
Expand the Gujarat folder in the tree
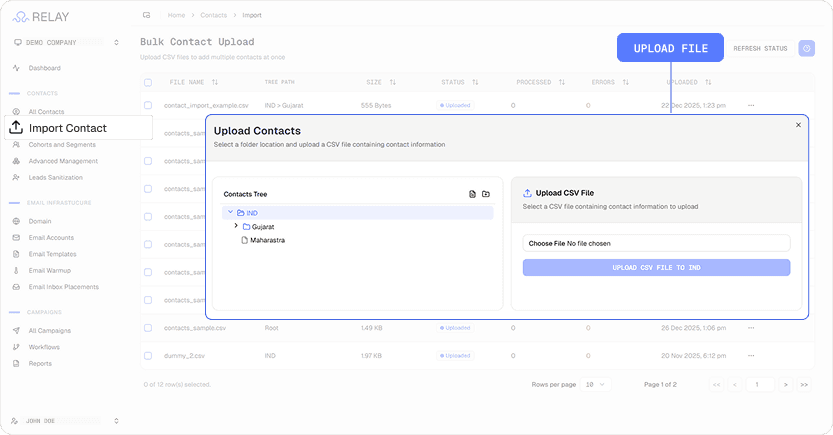tap(236, 226)
